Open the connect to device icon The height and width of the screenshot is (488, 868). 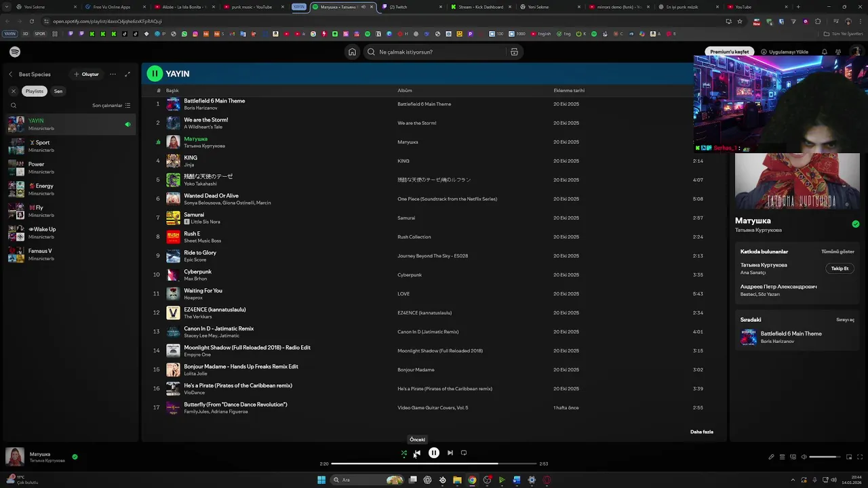[793, 457]
